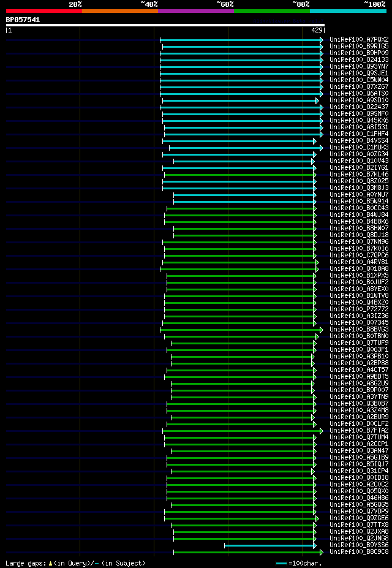This screenshot has width=392, height=568.
Task: Select the UniRef100_Q8DJ18 label
Action: click(x=359, y=235)
